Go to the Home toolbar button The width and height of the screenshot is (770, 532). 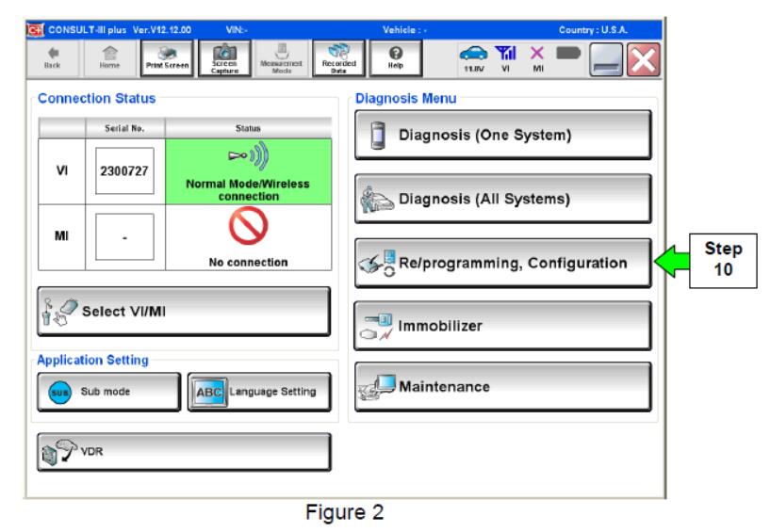pyautogui.click(x=109, y=58)
